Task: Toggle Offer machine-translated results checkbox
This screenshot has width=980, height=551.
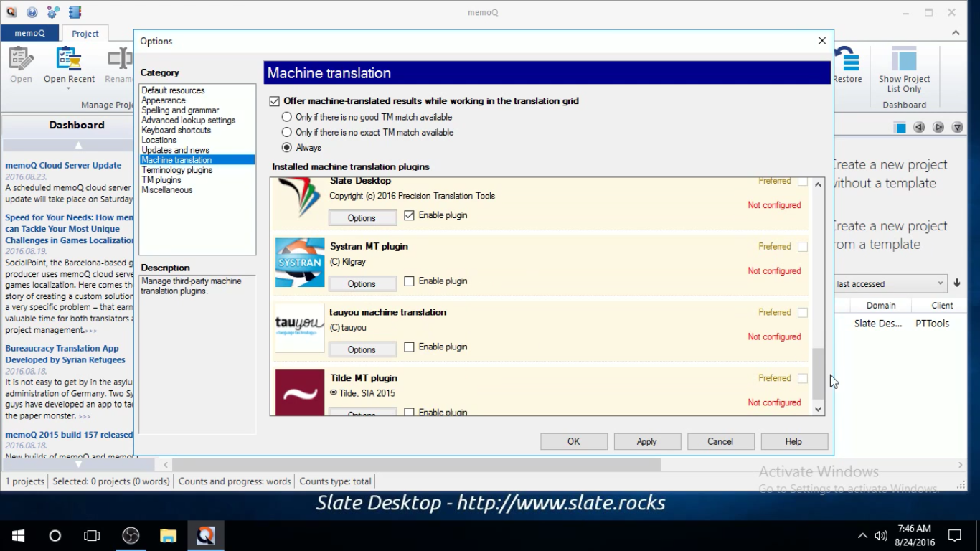Action: [274, 101]
